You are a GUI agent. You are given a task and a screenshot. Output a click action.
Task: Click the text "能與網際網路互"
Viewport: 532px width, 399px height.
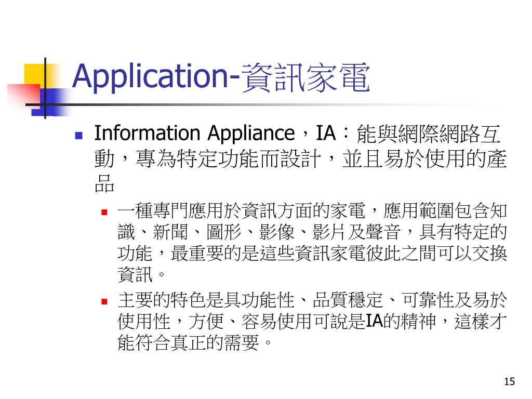[428, 134]
